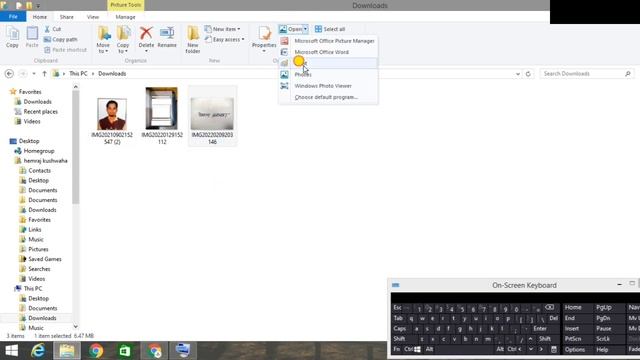This screenshot has height=360, width=640.
Task: Create a New folder from ribbon
Action: pos(193,39)
